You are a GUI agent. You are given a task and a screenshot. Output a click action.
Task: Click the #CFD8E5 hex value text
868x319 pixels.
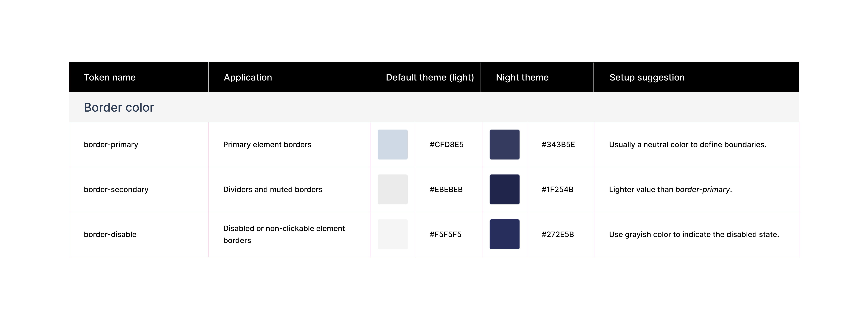[447, 145]
